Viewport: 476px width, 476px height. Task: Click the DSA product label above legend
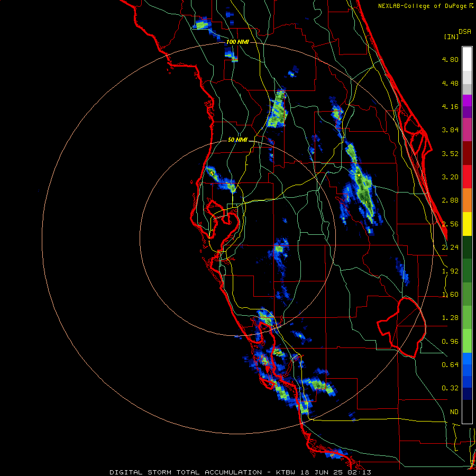[465, 32]
